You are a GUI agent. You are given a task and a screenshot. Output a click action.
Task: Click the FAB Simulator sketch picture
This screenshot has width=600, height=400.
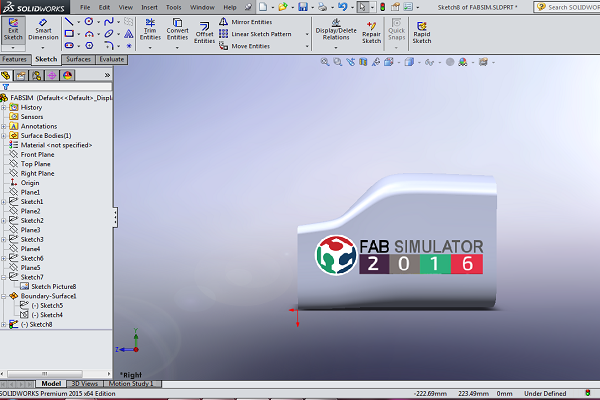coord(399,255)
